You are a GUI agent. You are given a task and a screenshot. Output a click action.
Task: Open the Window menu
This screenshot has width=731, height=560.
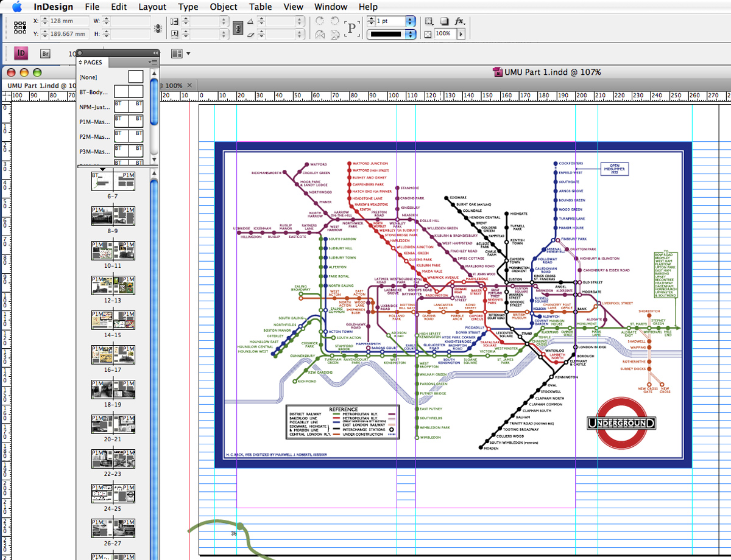click(x=331, y=7)
